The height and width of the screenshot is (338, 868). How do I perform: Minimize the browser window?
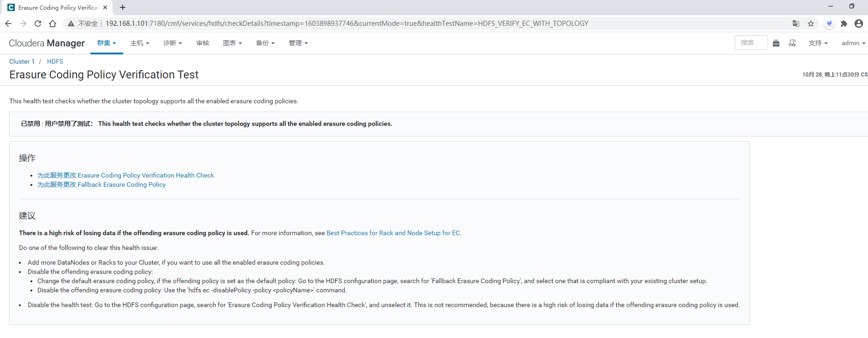pyautogui.click(x=830, y=6)
